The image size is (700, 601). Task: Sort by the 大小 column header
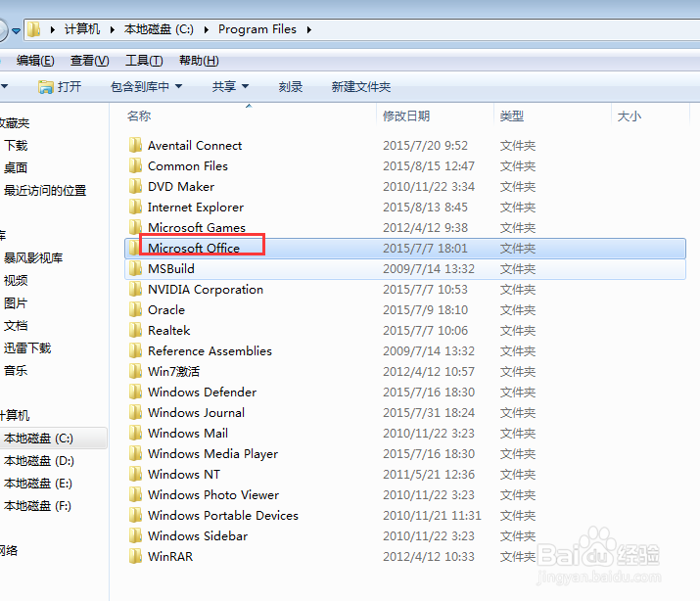coord(629,116)
